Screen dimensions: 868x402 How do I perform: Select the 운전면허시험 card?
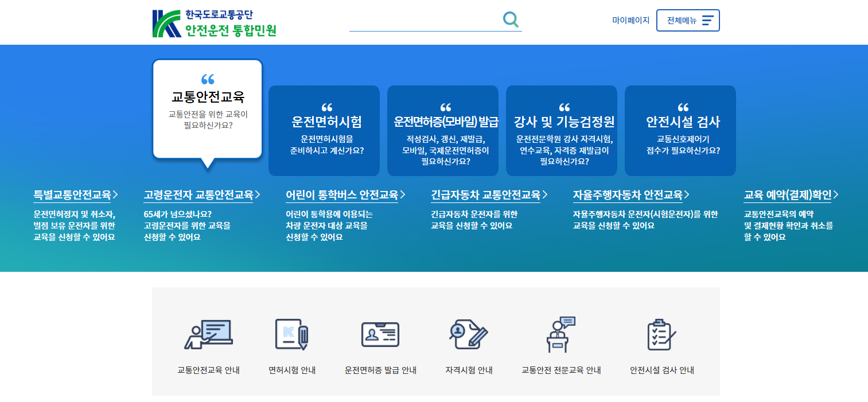pos(324,131)
